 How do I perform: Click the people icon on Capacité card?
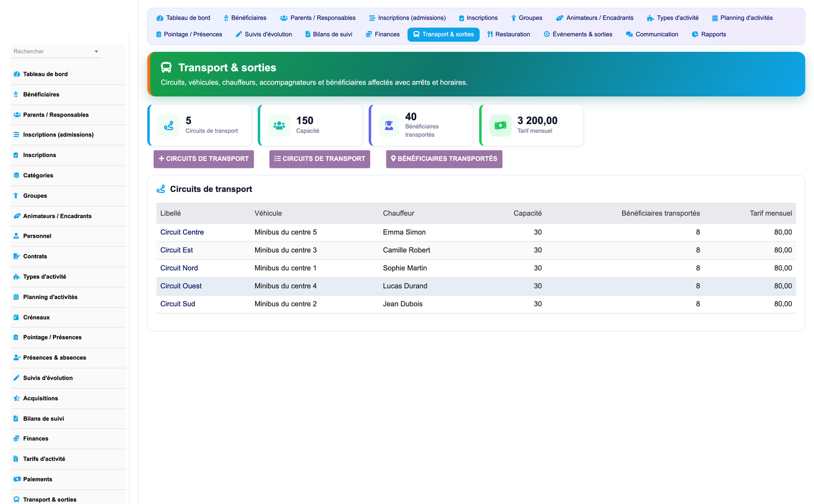pos(279,126)
